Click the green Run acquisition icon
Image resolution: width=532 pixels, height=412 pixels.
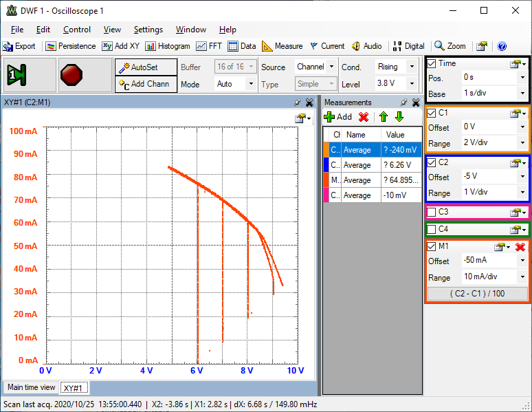(16, 75)
